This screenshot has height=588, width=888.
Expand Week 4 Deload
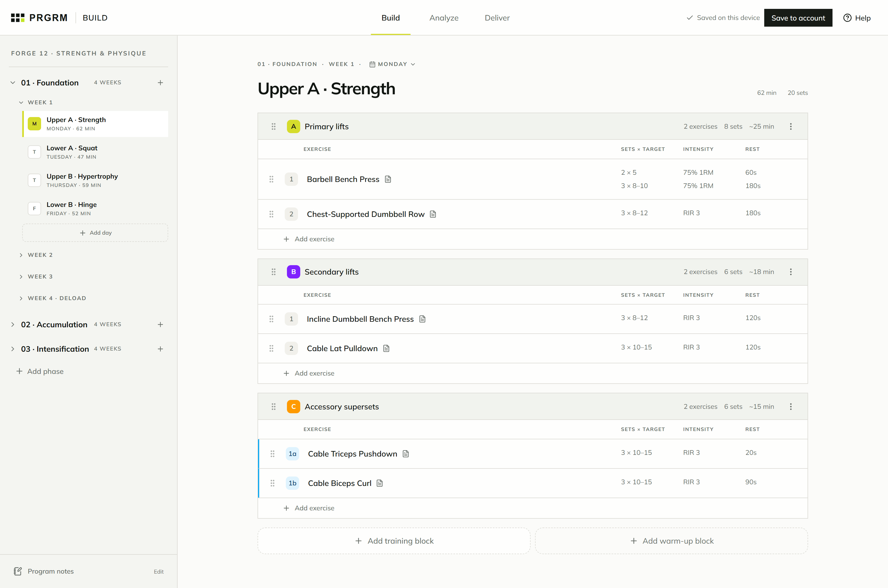21,298
